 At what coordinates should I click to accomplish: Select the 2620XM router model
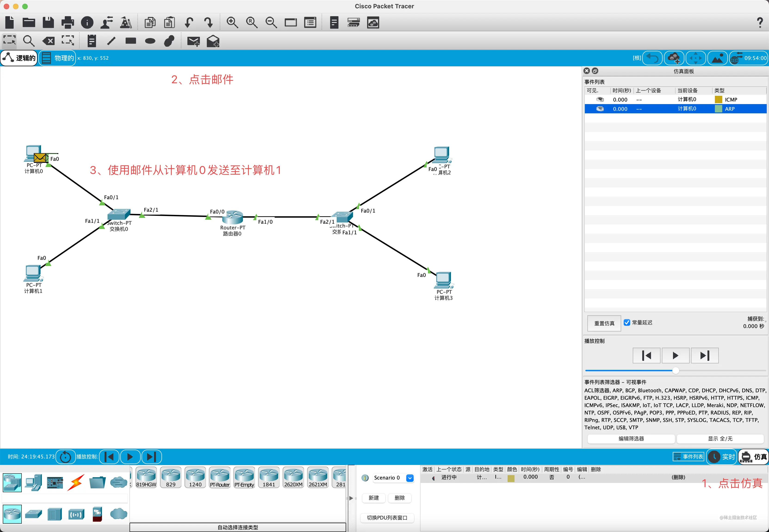[x=293, y=478]
